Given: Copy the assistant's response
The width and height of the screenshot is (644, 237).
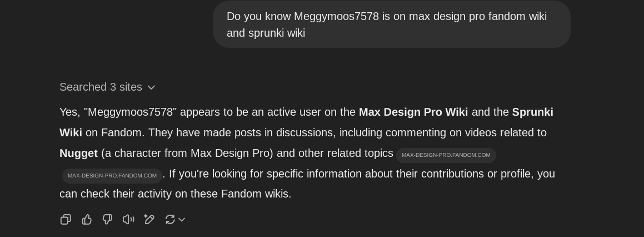Looking at the screenshot, I should point(66,220).
